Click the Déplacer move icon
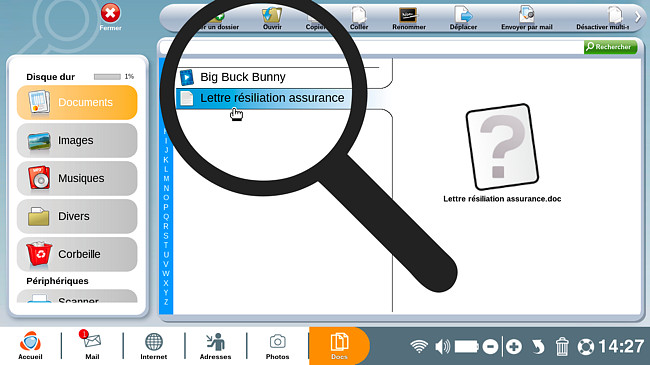The width and height of the screenshot is (650, 365). [x=463, y=18]
